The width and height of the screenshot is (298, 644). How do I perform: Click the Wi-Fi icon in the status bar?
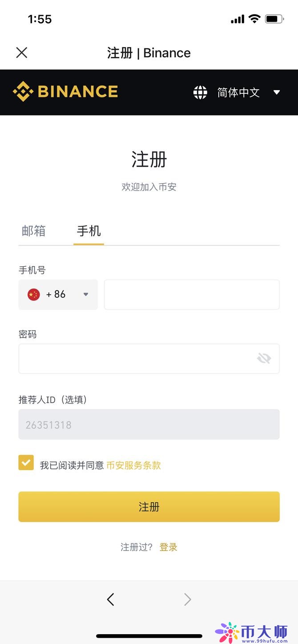click(254, 19)
